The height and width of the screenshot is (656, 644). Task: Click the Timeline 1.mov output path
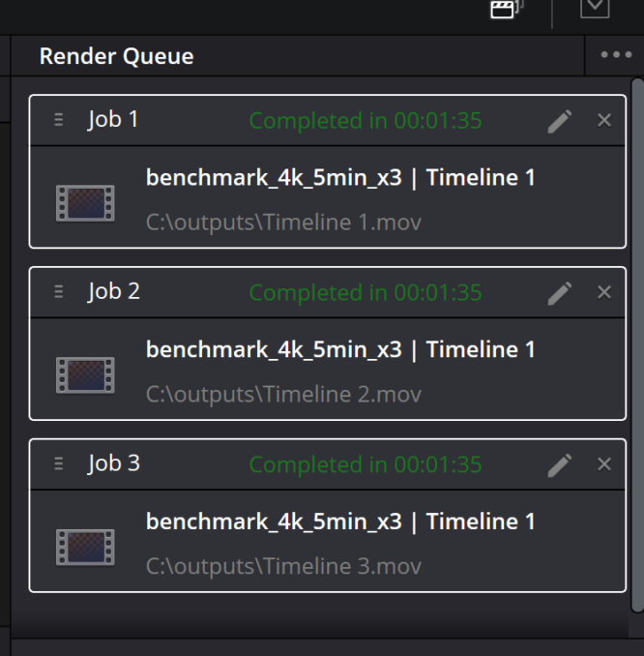click(283, 223)
